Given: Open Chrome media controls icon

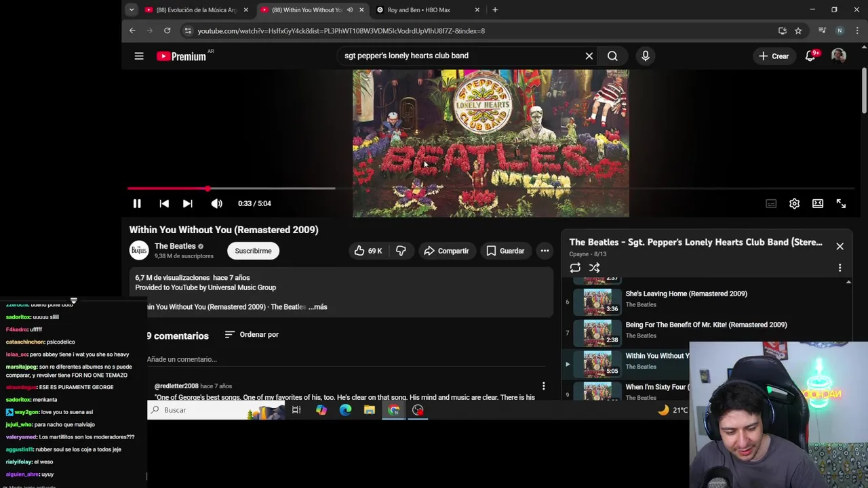Looking at the screenshot, I should tap(823, 30).
